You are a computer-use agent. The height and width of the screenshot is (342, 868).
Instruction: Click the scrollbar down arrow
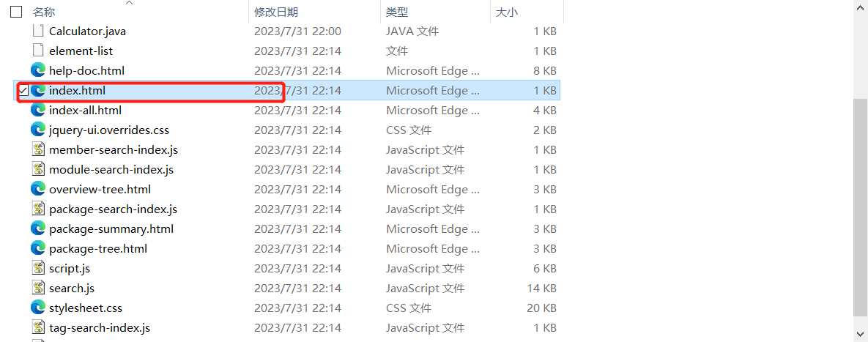pos(861,333)
